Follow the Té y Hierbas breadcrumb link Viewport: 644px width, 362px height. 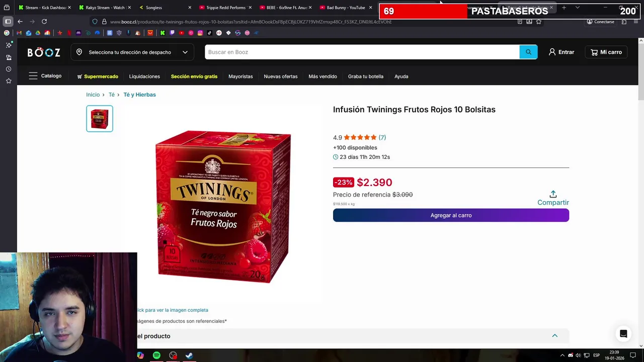(139, 95)
